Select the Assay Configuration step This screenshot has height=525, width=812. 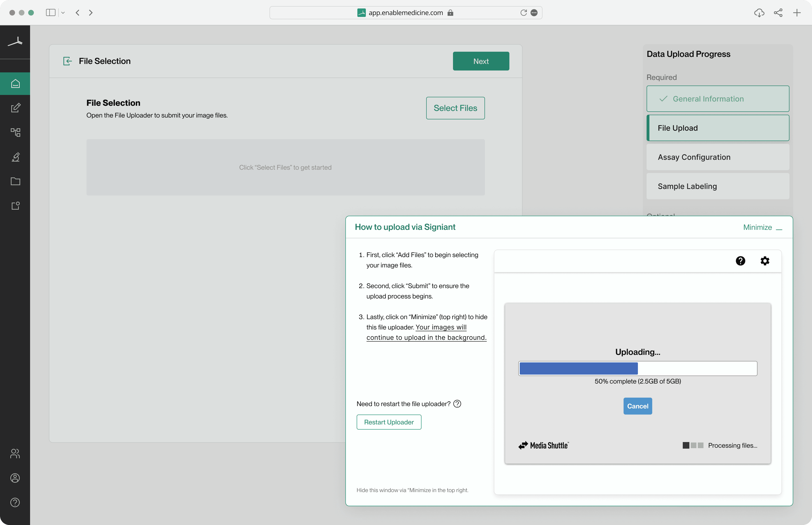coord(718,157)
